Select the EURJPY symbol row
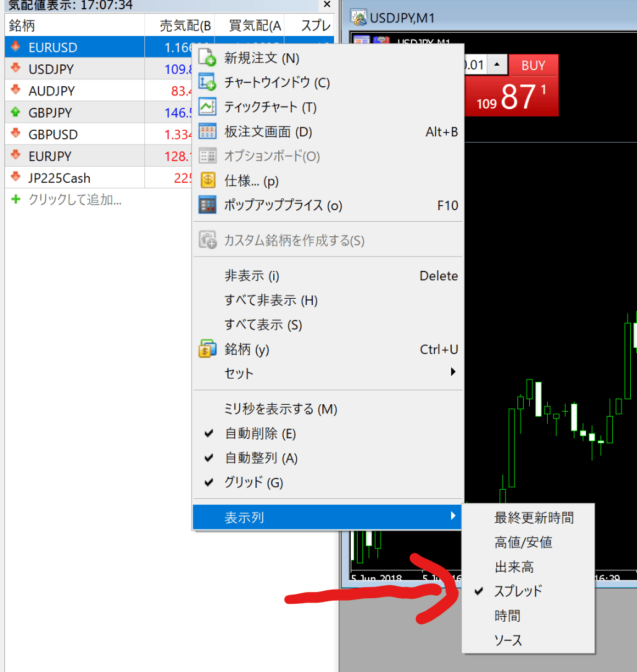Image resolution: width=637 pixels, height=672 pixels. click(x=99, y=156)
